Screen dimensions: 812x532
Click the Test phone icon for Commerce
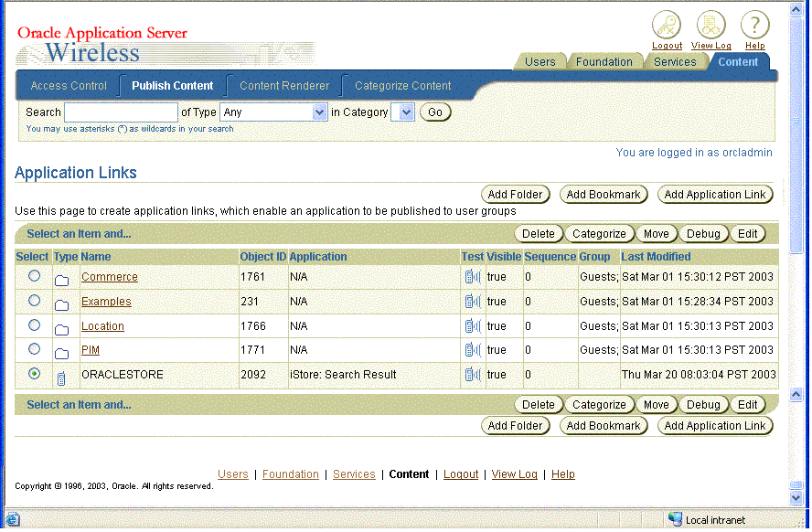tap(472, 277)
